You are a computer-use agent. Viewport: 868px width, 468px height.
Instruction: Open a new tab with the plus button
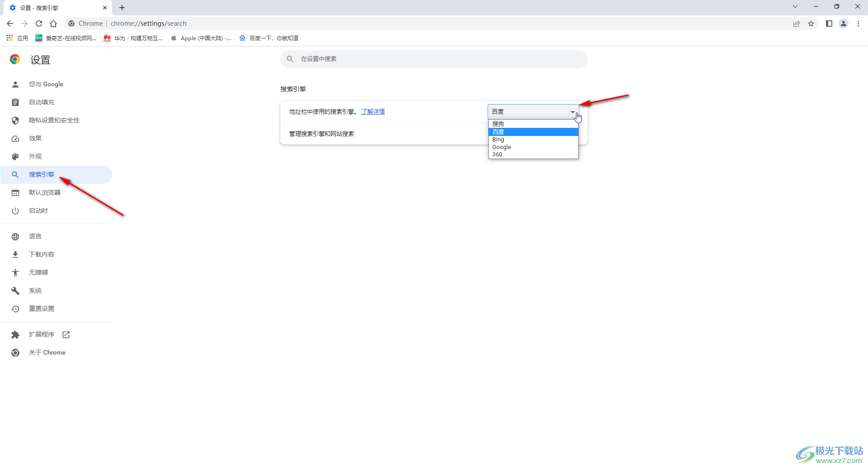122,8
